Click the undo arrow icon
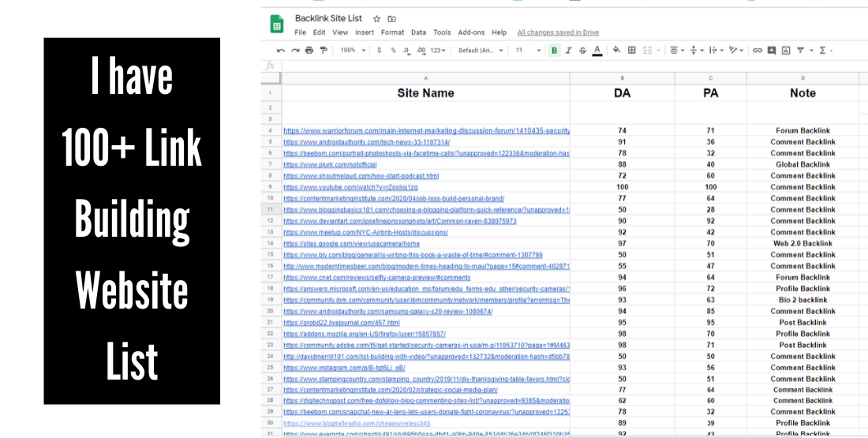Image resolution: width=868 pixels, height=438 pixels. [x=281, y=51]
